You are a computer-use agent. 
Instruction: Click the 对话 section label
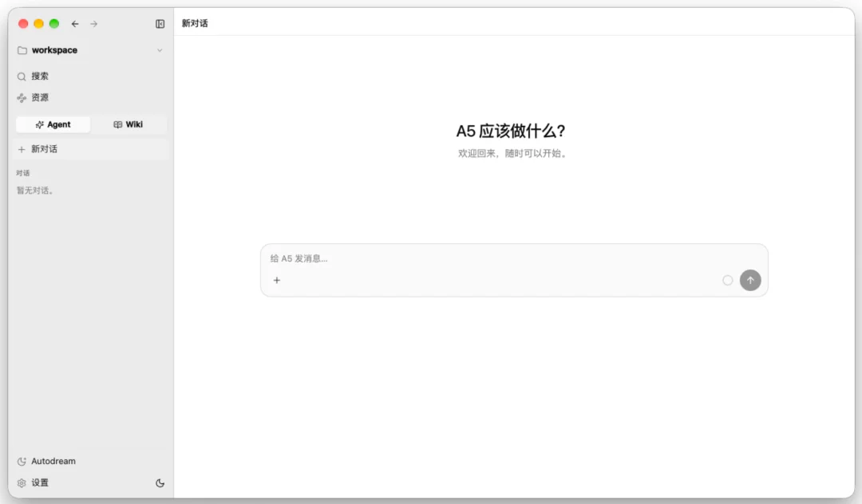[23, 173]
